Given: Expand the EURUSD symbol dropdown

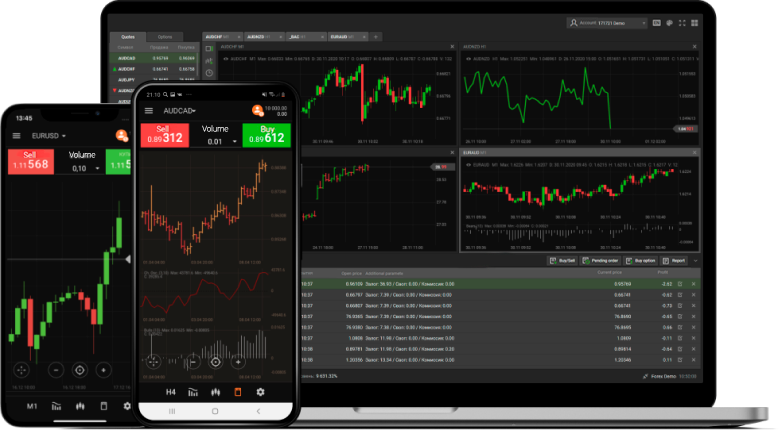Looking at the screenshot, I should coord(49,135).
